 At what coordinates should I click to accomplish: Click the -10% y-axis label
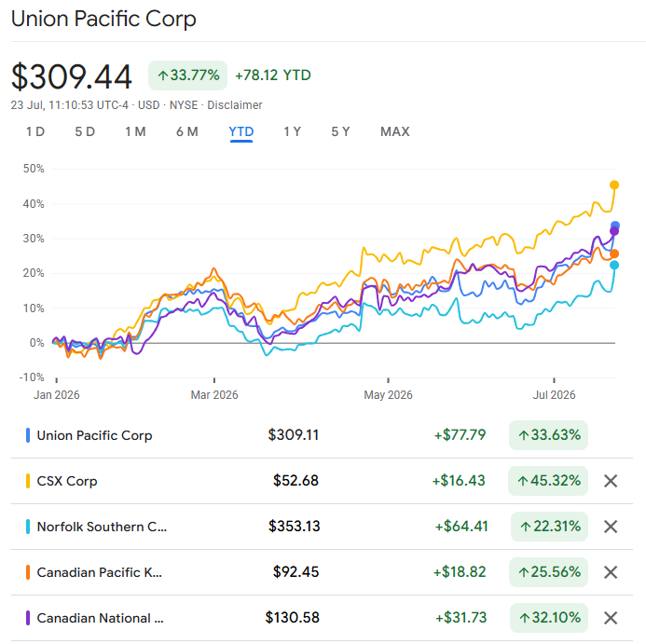(x=32, y=377)
